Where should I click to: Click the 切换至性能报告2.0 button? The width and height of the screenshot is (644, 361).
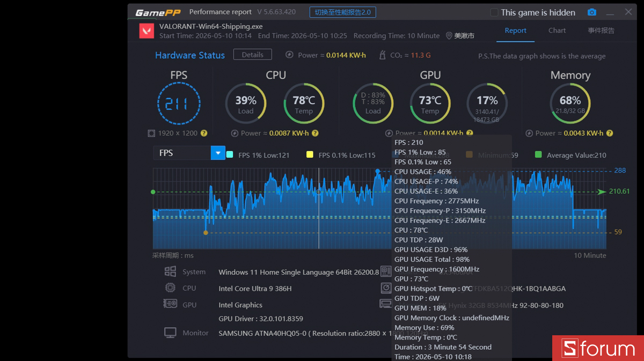click(x=343, y=12)
